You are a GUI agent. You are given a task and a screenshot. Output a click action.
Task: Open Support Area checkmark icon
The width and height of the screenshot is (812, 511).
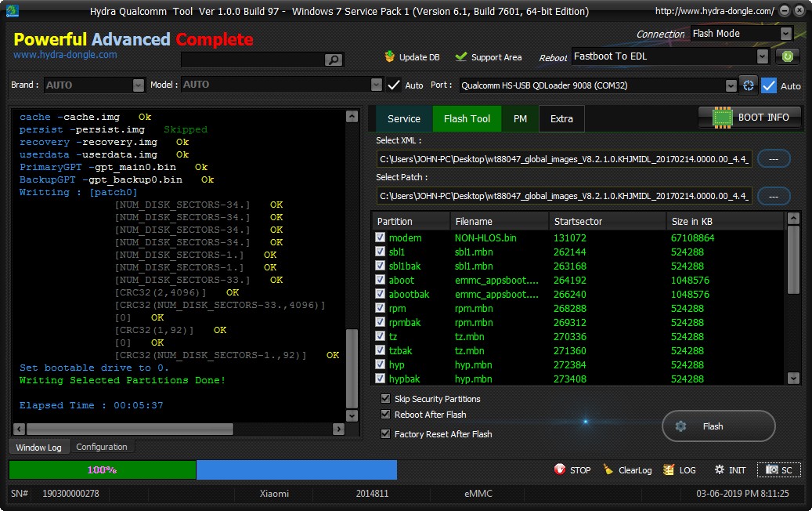tap(461, 56)
